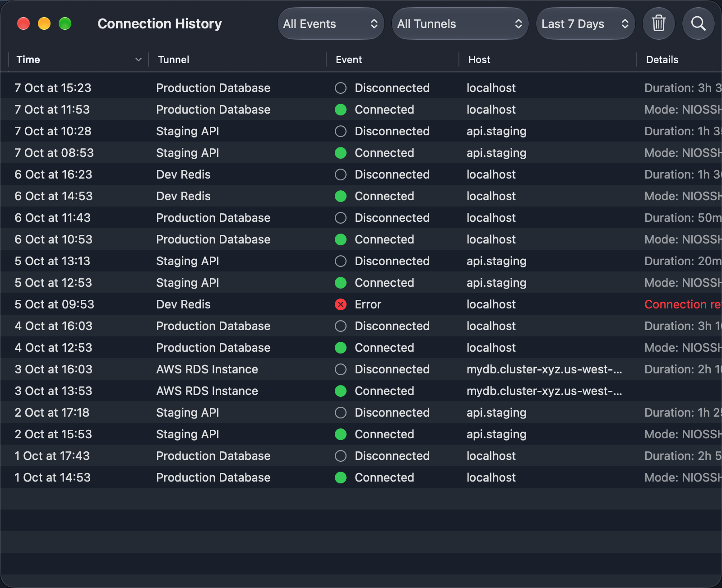This screenshot has height=588, width=722.
Task: Select the '5 Oct at 09:53' time cell
Action: tap(54, 304)
